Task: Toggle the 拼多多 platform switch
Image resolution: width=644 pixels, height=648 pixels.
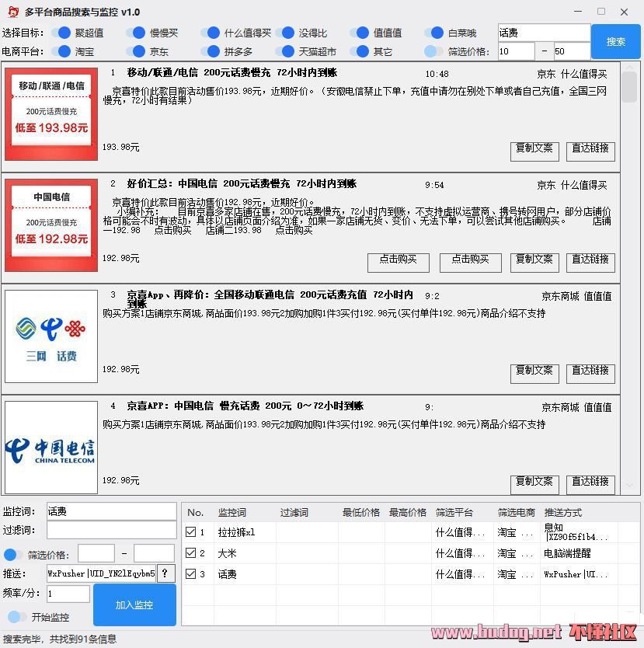Action: [x=210, y=51]
